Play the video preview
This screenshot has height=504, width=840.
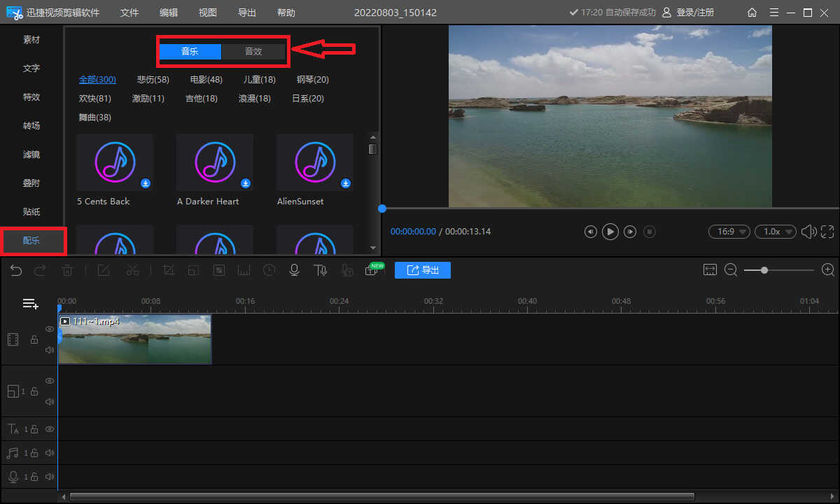610,231
